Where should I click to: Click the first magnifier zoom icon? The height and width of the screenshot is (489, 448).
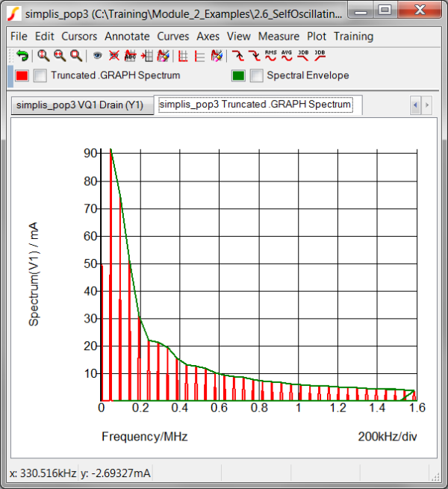pos(43,56)
